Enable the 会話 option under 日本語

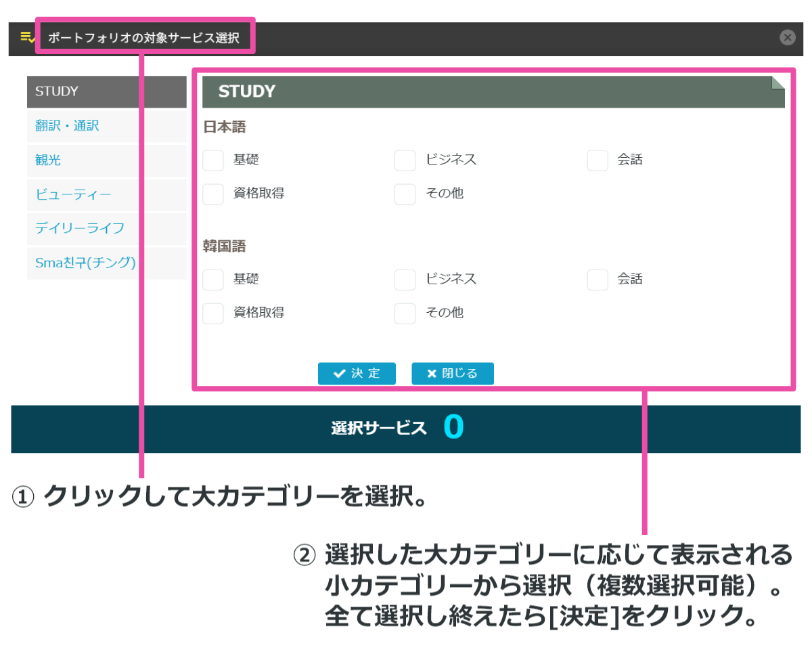[x=597, y=160]
